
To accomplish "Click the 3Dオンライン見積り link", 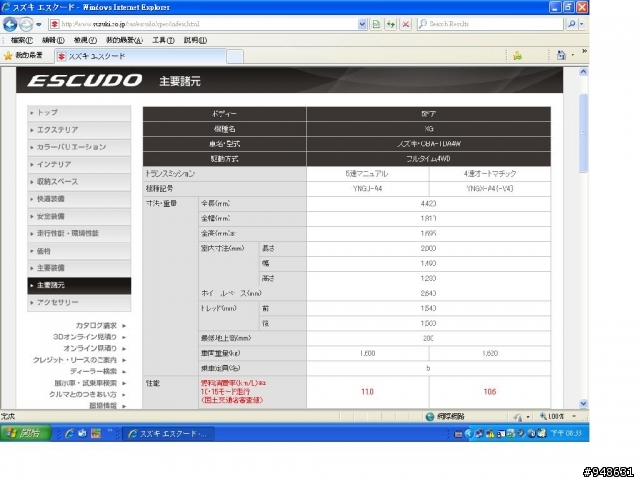I will [85, 337].
